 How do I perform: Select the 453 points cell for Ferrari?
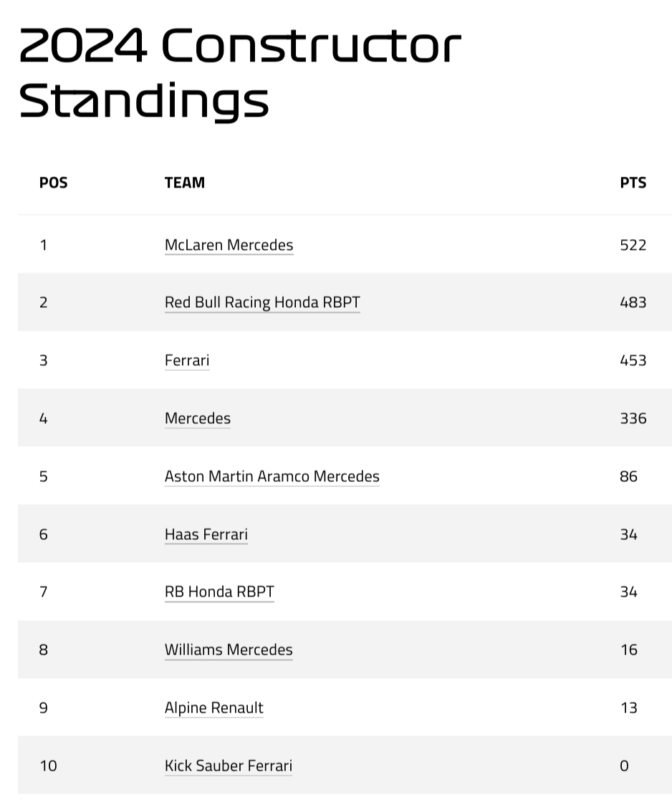pos(633,360)
